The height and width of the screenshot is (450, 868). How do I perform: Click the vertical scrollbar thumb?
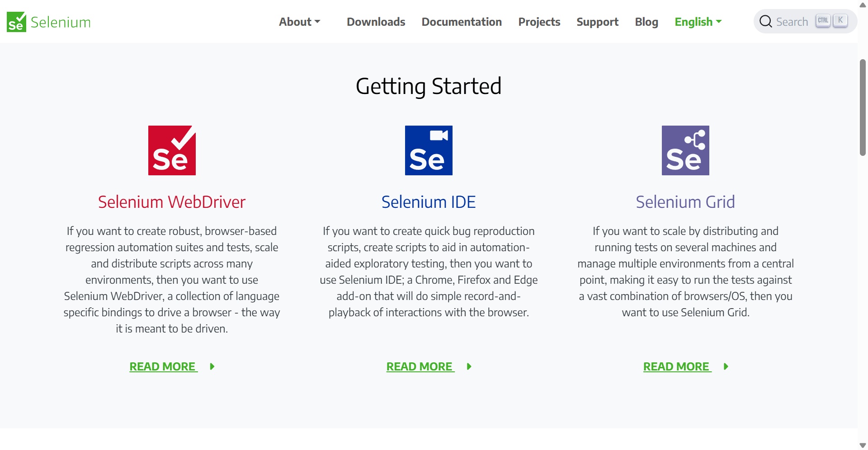click(863, 108)
